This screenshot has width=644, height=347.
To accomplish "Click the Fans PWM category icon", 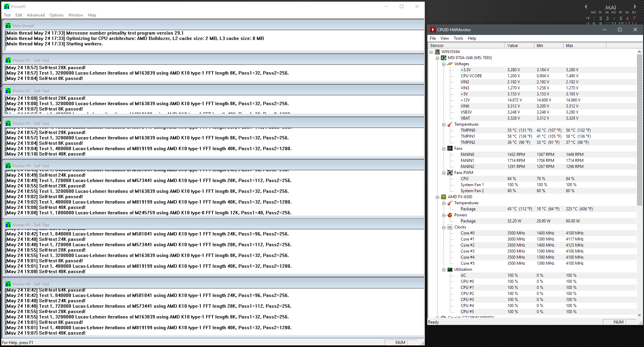I will tap(450, 173).
